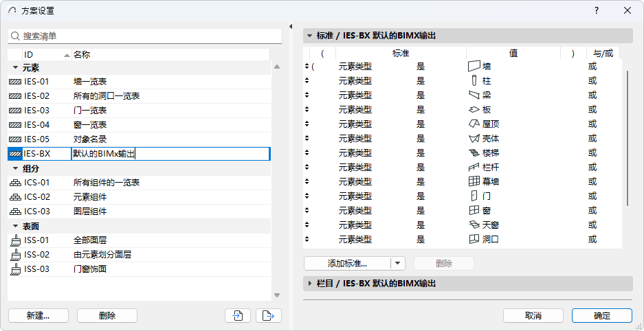Screen dimensions: 644x331
Task: Click the component icon for ICS-03
Action: click(15, 212)
